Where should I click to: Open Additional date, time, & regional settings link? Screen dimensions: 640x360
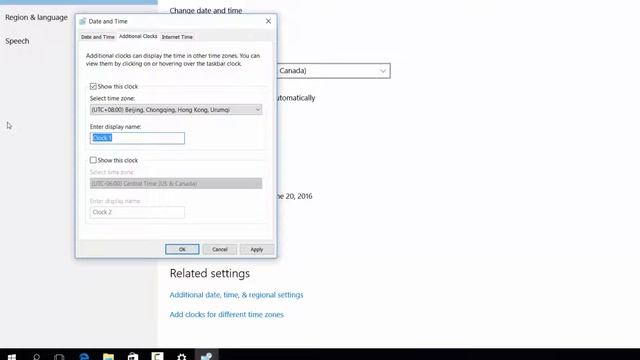pos(236,295)
